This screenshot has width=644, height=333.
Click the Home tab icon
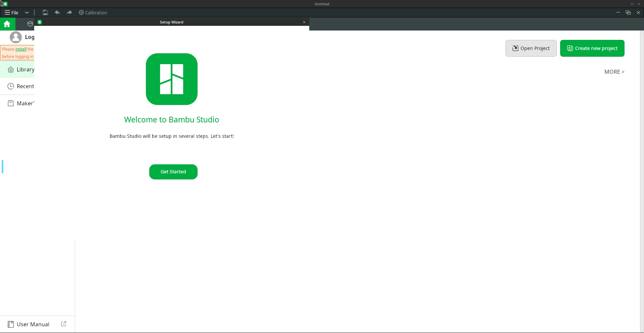tap(7, 24)
